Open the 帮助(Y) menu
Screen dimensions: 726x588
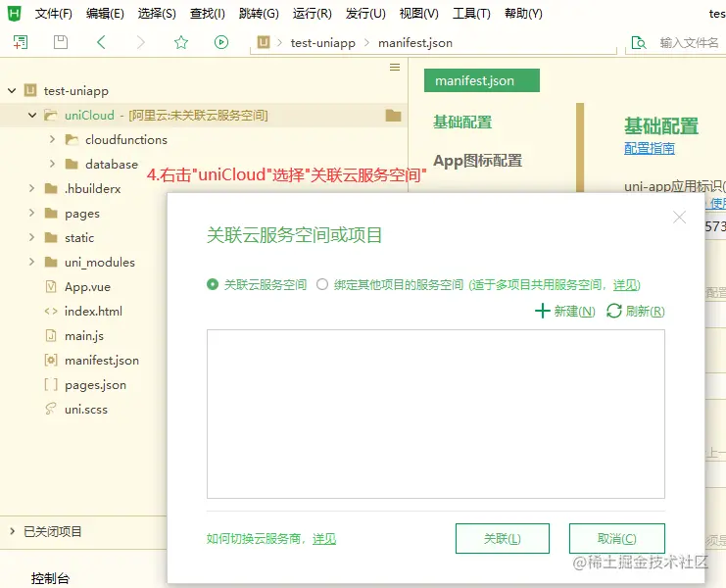pyautogui.click(x=523, y=14)
